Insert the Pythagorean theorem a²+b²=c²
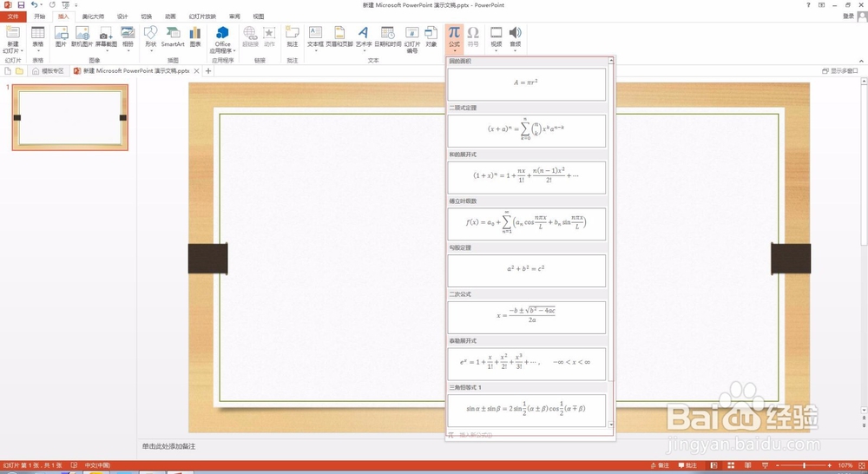 tap(527, 270)
